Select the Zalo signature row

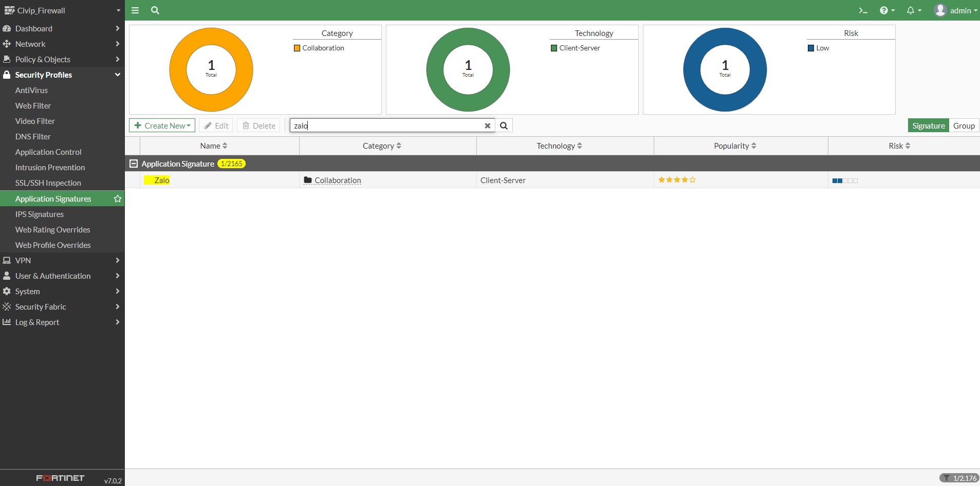552,180
